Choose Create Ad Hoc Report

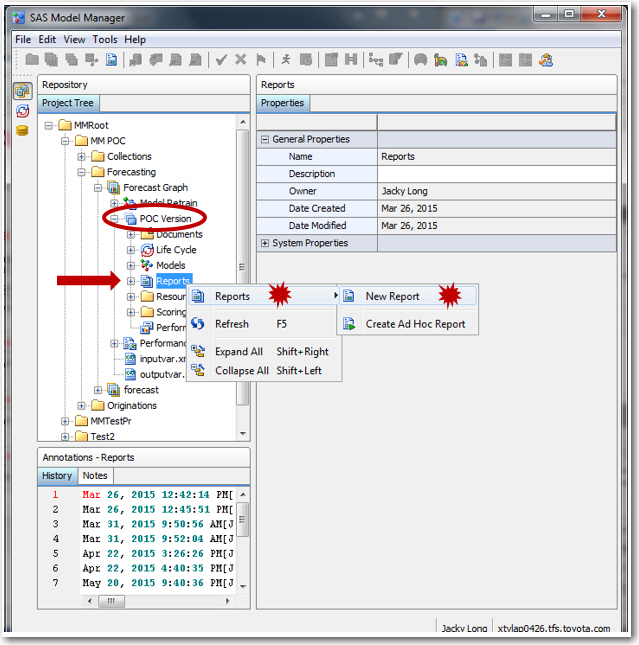click(408, 324)
